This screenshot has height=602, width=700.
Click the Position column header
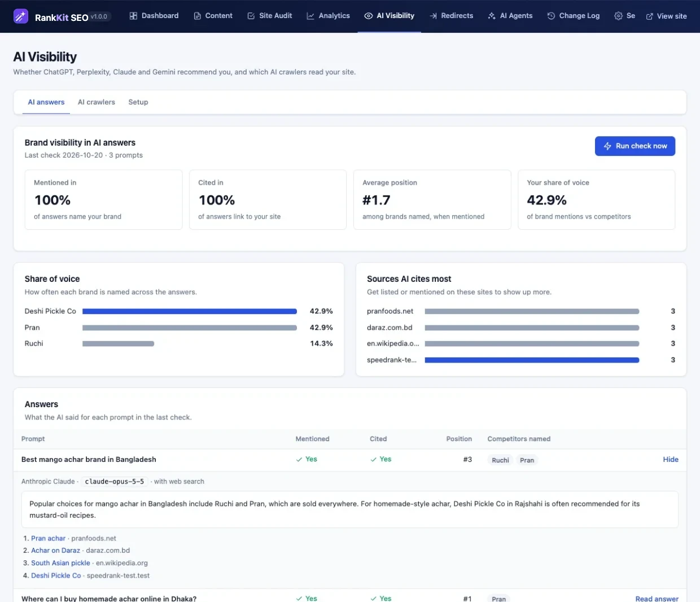tap(459, 439)
